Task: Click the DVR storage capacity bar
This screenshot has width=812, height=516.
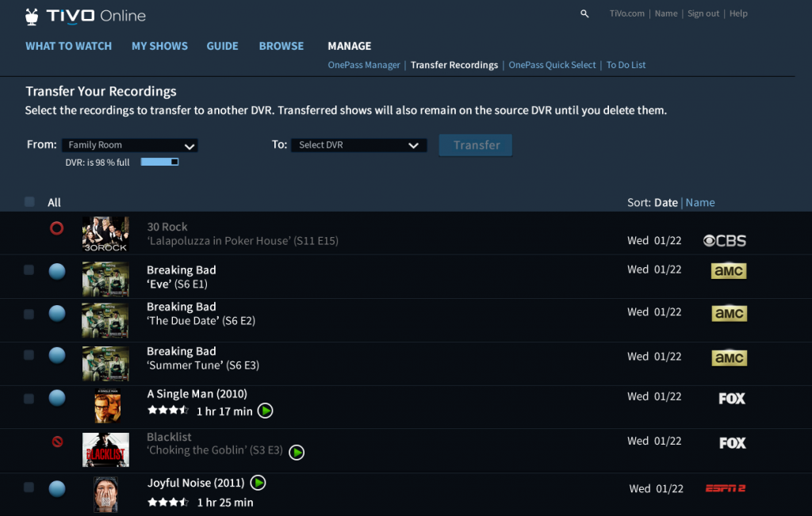Action: 159,162
